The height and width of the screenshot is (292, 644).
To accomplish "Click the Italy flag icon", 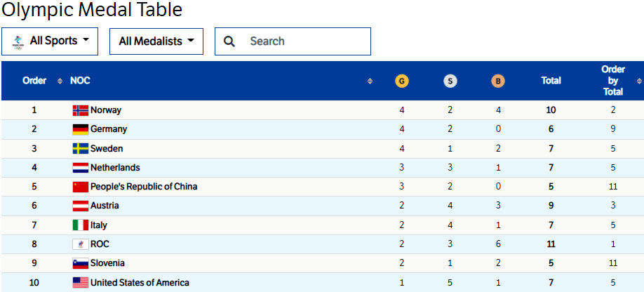I will tap(81, 225).
